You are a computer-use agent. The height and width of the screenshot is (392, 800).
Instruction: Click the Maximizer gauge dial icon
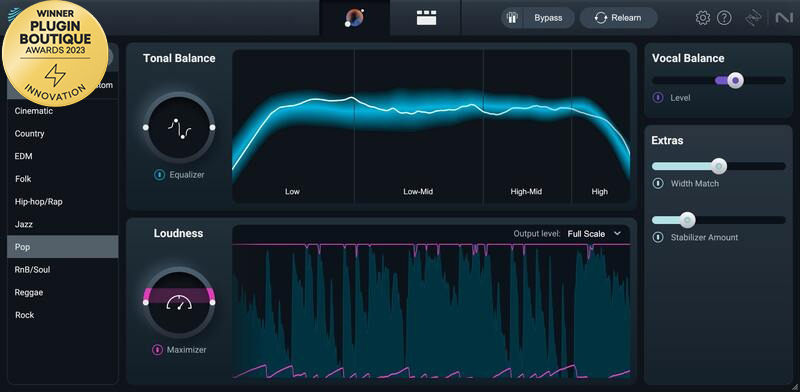179,302
